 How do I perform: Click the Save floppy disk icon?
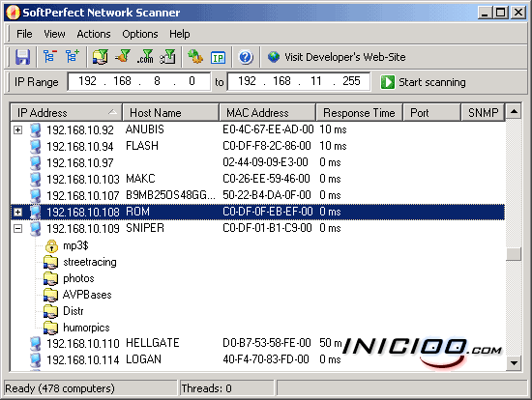coord(23,57)
